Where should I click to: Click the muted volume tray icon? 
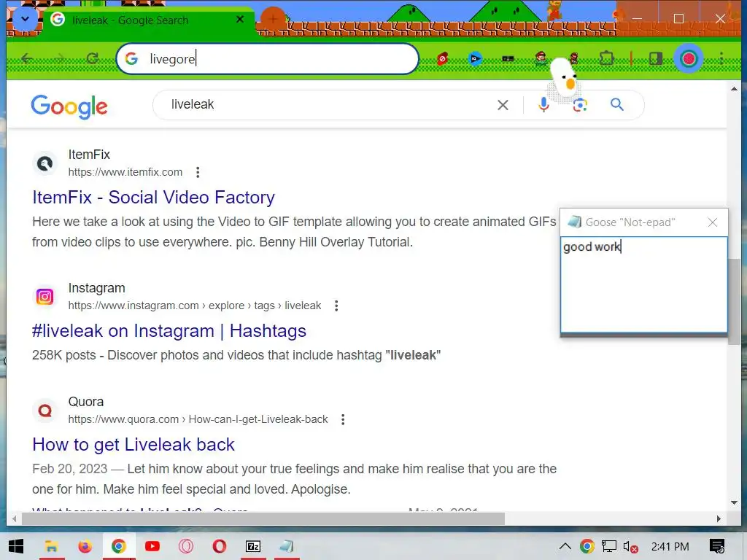(631, 547)
